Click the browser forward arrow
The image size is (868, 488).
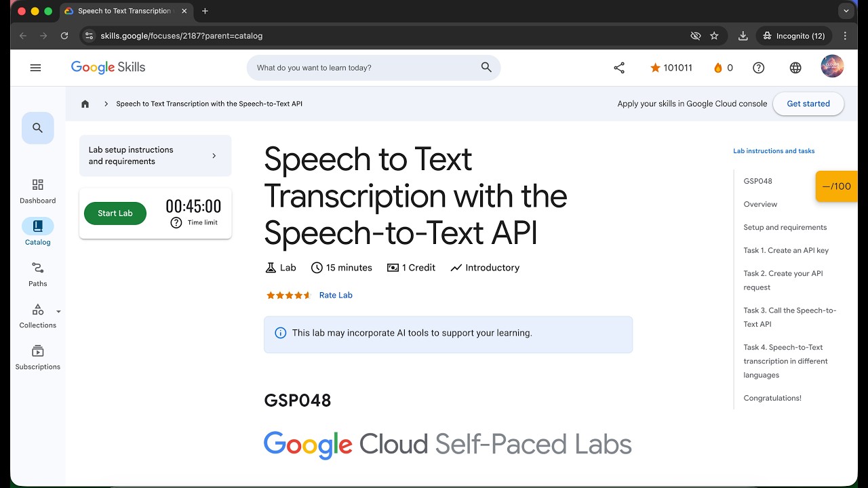[43, 36]
